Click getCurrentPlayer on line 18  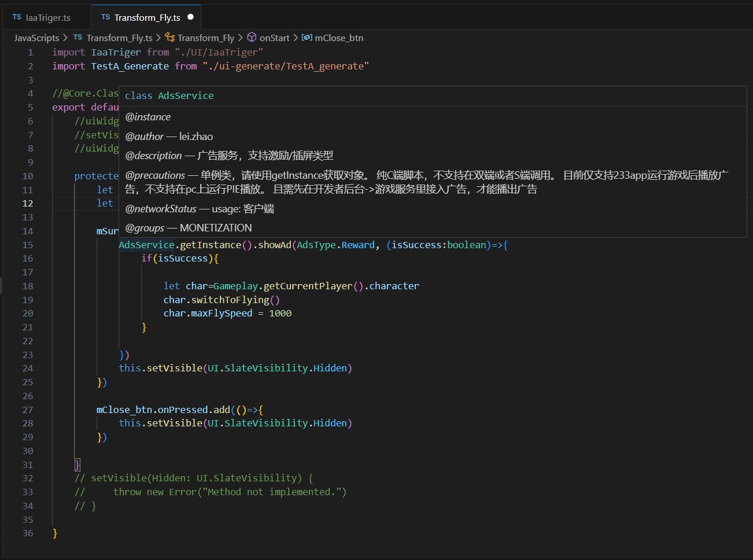click(x=308, y=286)
